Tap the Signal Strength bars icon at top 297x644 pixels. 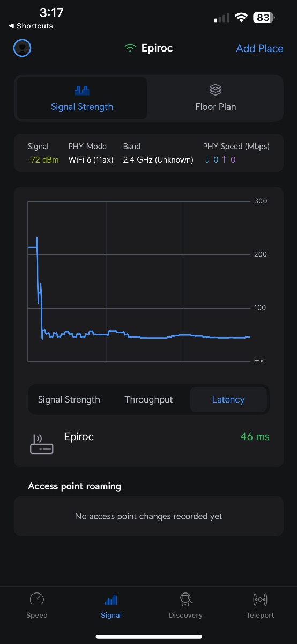point(82,90)
